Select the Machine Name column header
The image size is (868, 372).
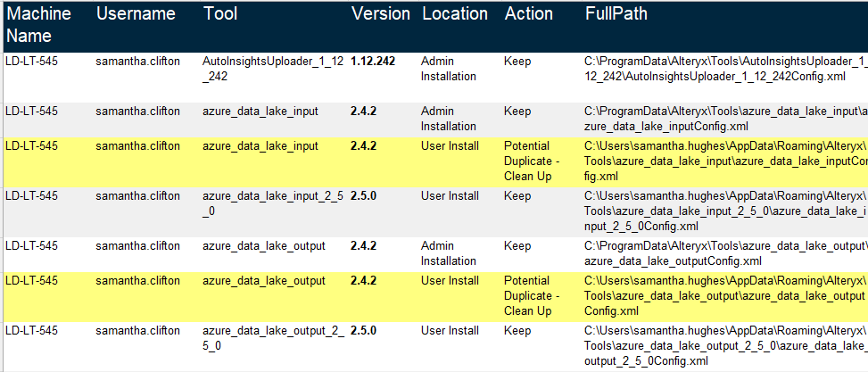(x=38, y=25)
